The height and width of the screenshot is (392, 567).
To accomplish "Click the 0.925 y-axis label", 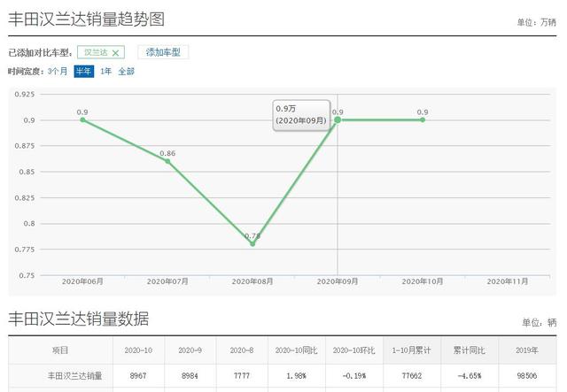I will (x=25, y=95).
